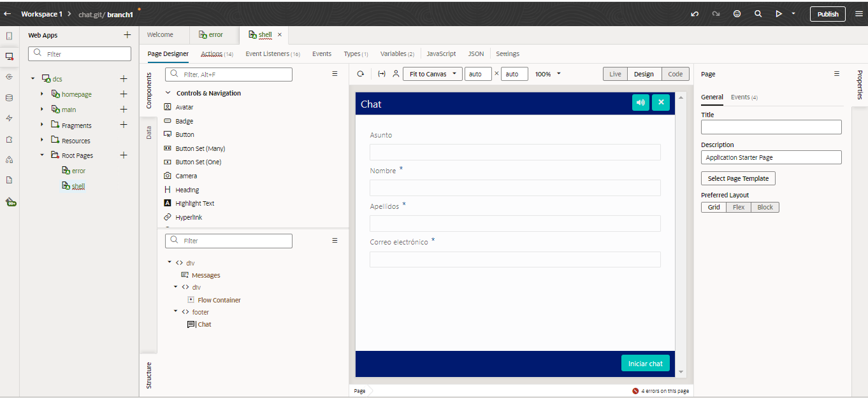Screen dimensions: 868x398
Task: Open the JavaScript tab
Action: click(441, 54)
